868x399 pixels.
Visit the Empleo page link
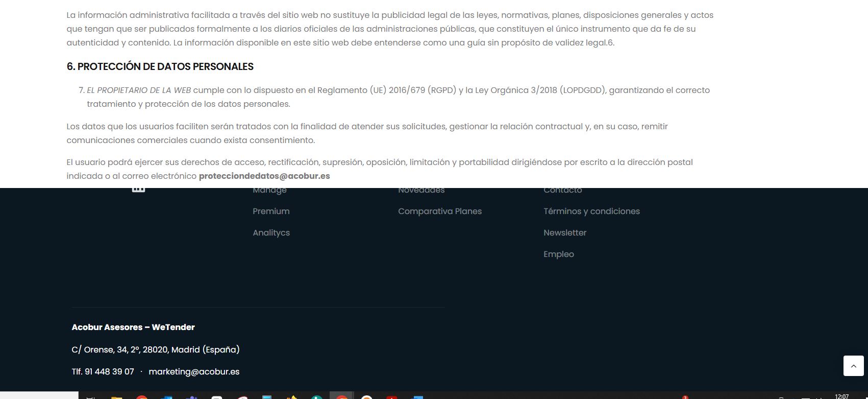click(x=559, y=254)
